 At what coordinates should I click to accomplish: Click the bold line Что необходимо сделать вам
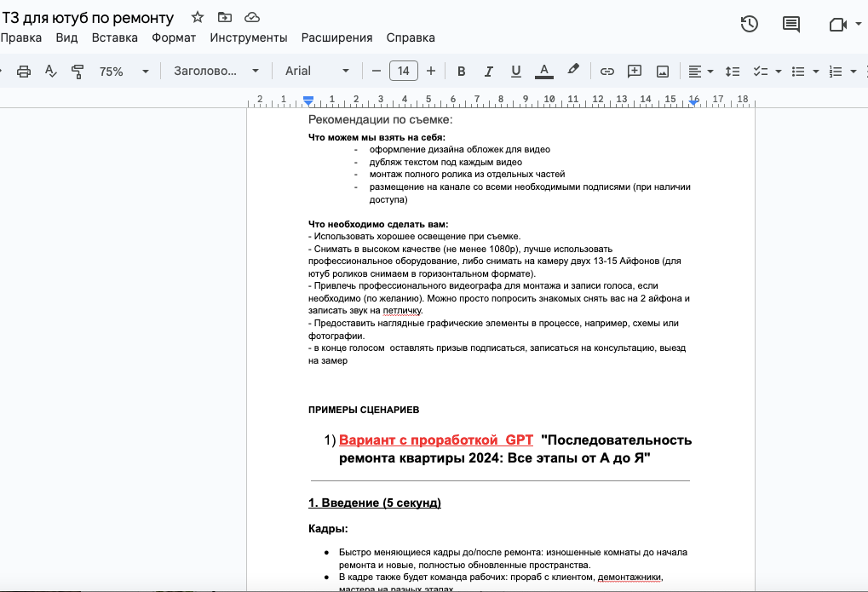378,224
